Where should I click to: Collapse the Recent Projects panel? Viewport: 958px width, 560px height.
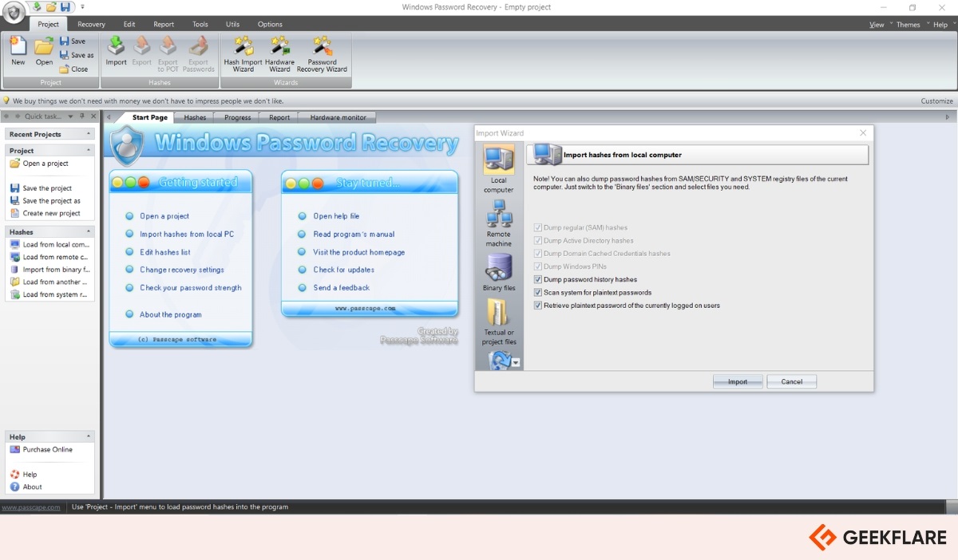click(x=89, y=134)
